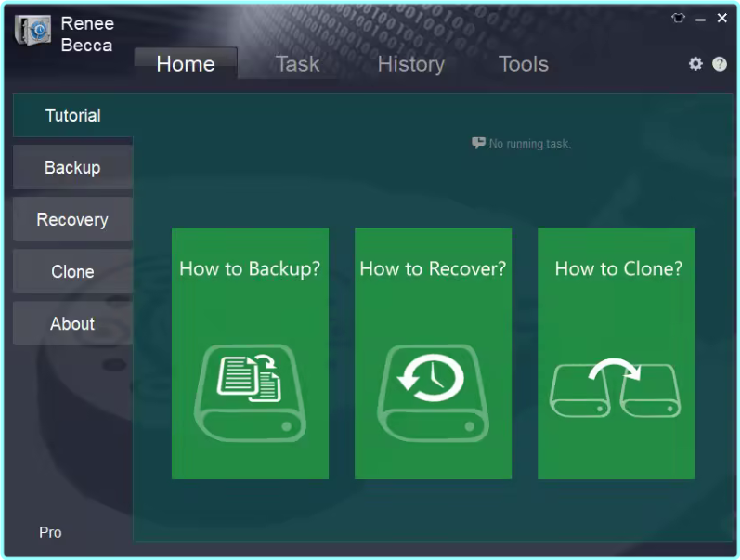Select the Tools tab
This screenshot has width=740, height=560.
(x=523, y=64)
